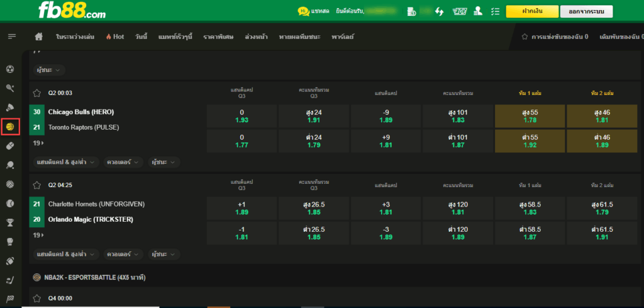Image resolution: width=644 pixels, height=308 pixels.
Task: Open the ในระหว่างเล่น in-play tab
Action: tap(75, 37)
